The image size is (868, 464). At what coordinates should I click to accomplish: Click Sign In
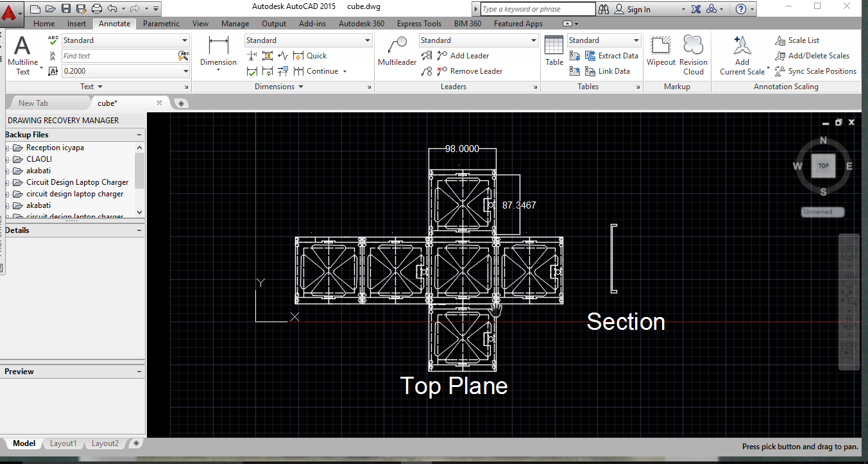click(x=633, y=9)
